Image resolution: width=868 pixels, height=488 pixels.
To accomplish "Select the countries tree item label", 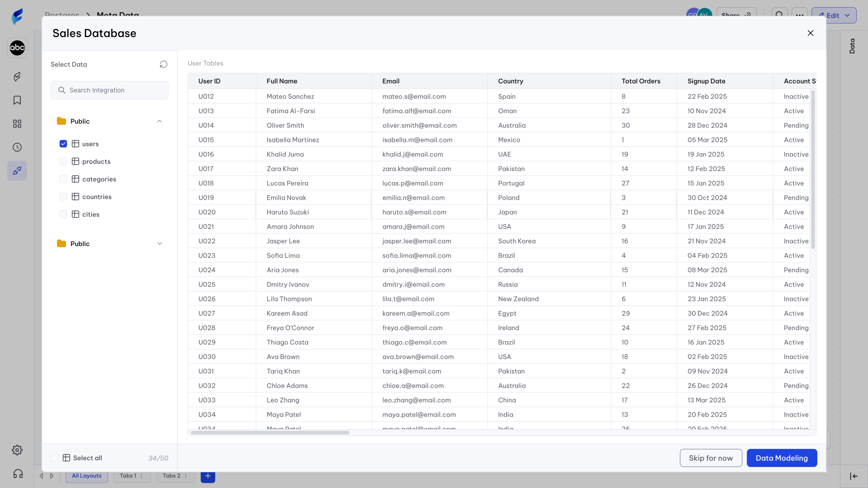I will coord(97,197).
